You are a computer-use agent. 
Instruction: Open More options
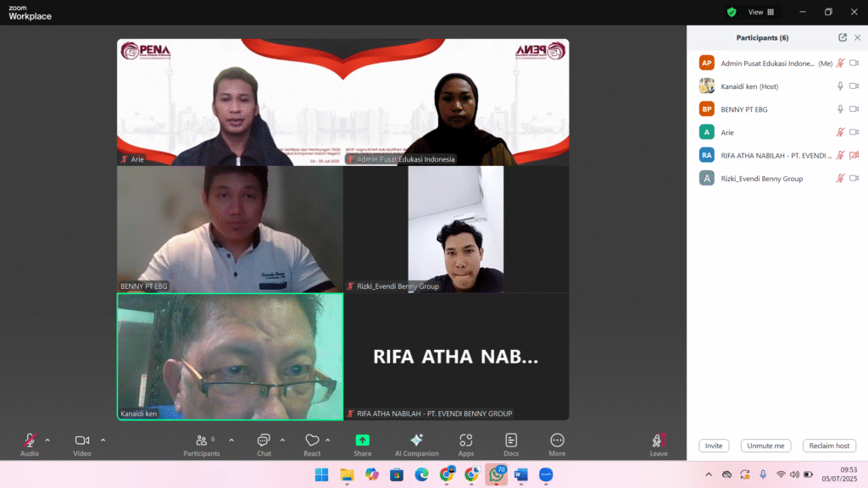click(557, 444)
